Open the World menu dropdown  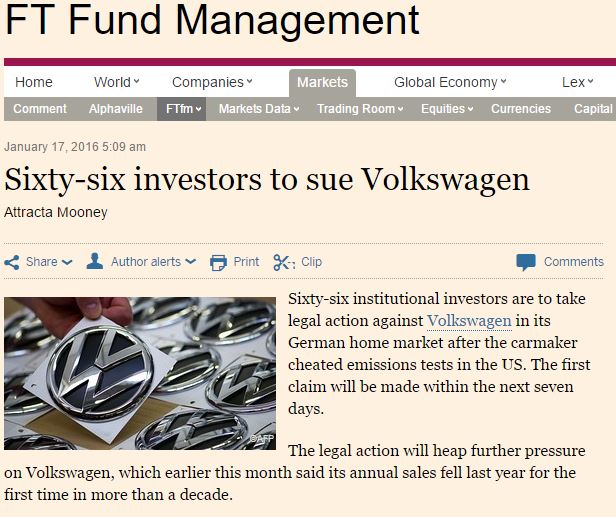click(x=116, y=82)
